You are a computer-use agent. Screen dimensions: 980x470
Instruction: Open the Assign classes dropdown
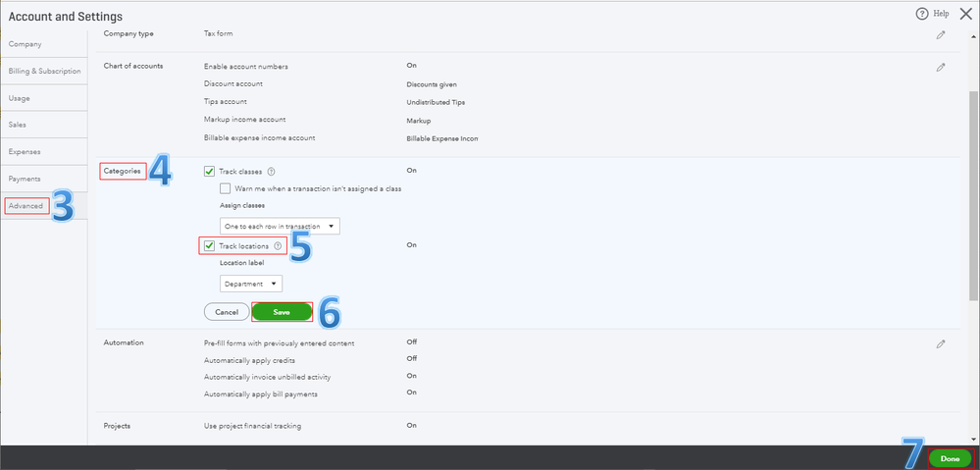click(x=280, y=227)
